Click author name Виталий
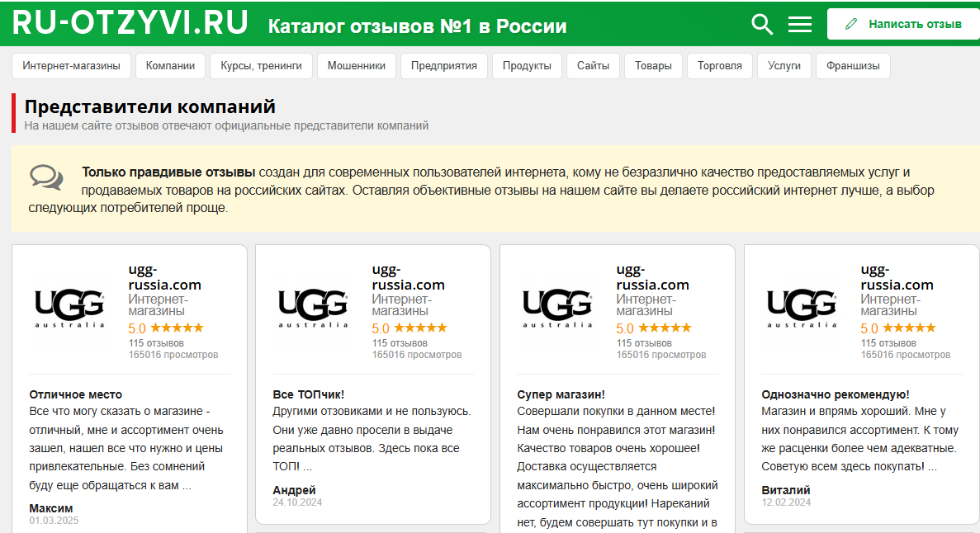The image size is (980, 533). (x=786, y=490)
